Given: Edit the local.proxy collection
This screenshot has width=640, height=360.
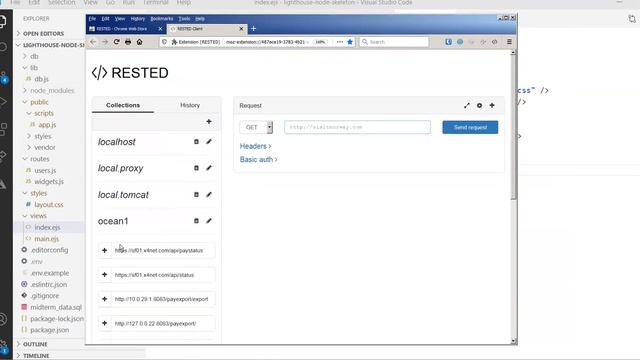Looking at the screenshot, I should tap(209, 168).
